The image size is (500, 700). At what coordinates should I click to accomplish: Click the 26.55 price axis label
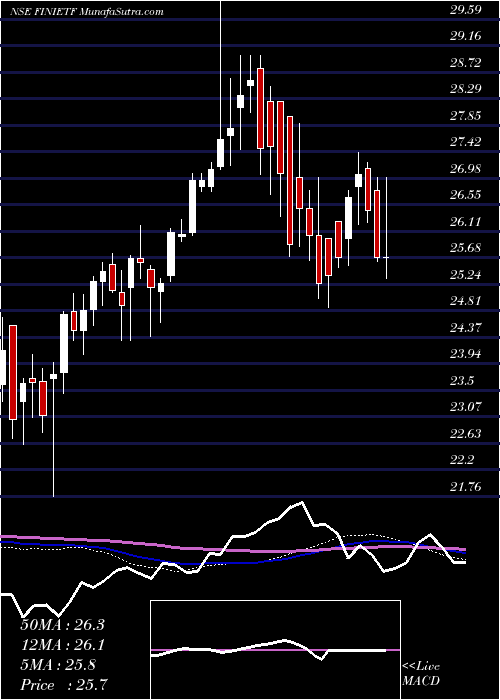tap(465, 195)
